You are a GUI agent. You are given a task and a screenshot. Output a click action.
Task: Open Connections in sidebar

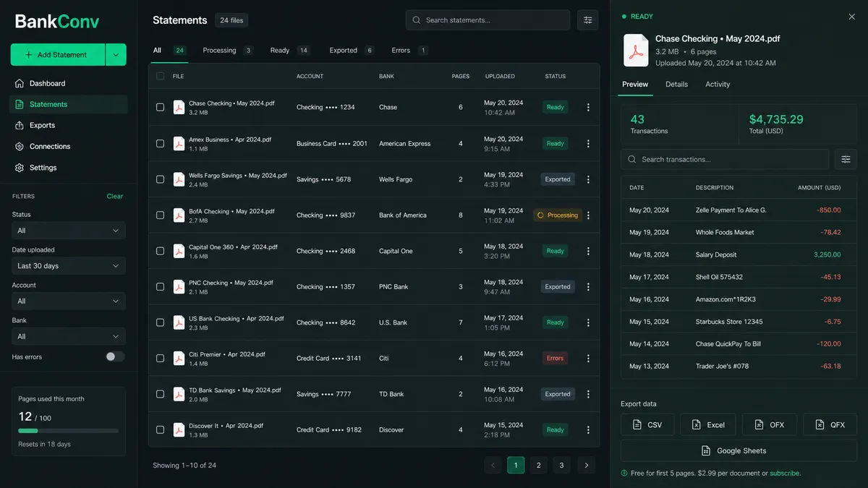69,146
